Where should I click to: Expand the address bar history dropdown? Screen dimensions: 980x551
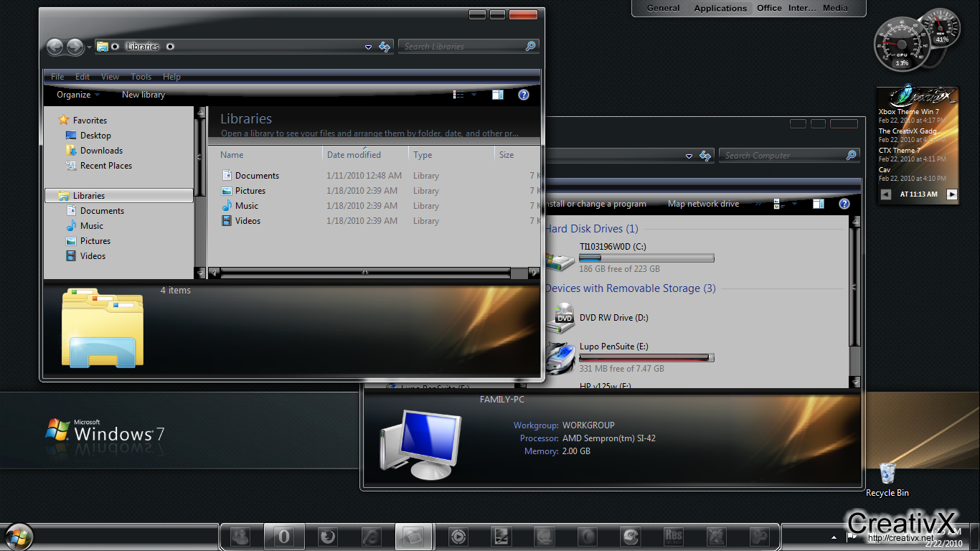point(368,46)
